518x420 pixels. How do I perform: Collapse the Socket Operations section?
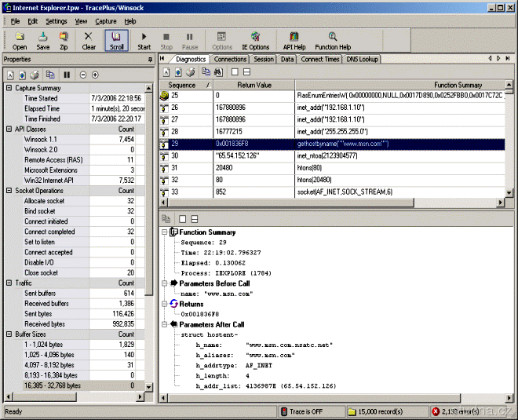pos(9,191)
